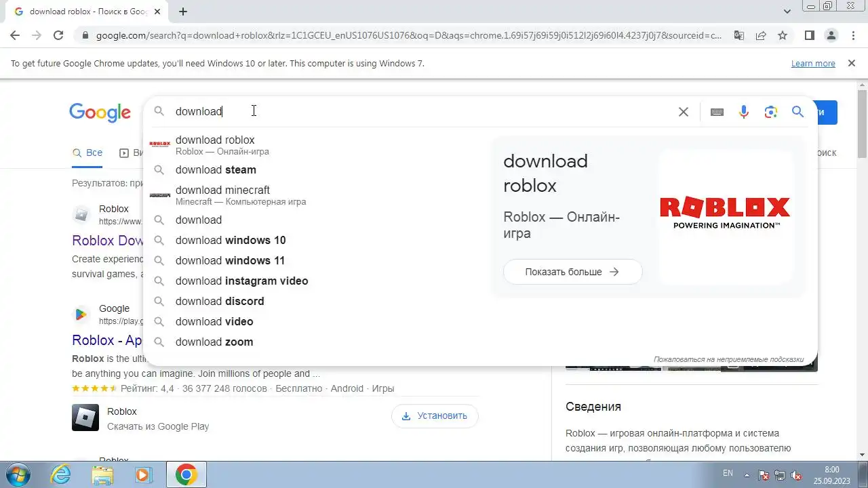Screen dimensions: 868x488
Task: Click the Chrome taskbar icon
Action: click(186, 474)
